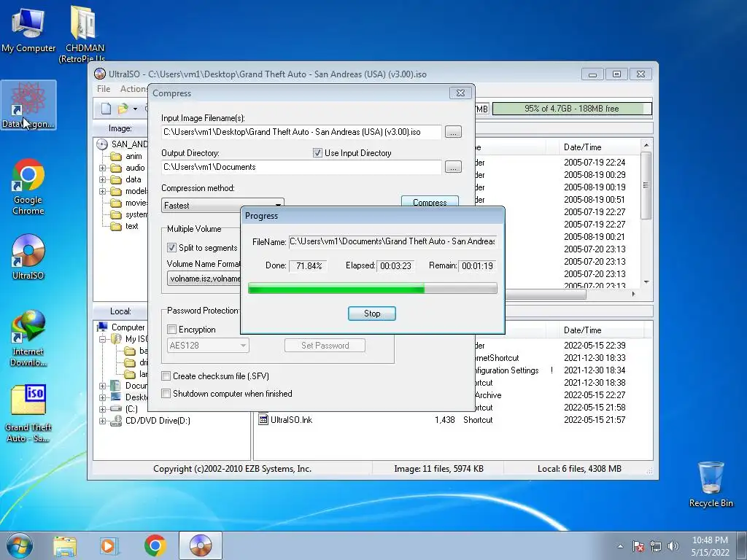Open the AES128 encryption dropdown

[208, 346]
